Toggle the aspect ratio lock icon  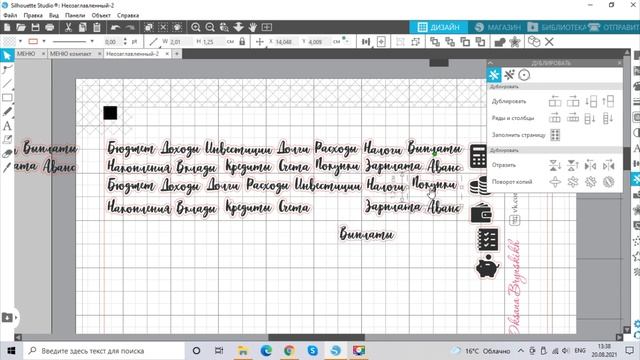242,42
